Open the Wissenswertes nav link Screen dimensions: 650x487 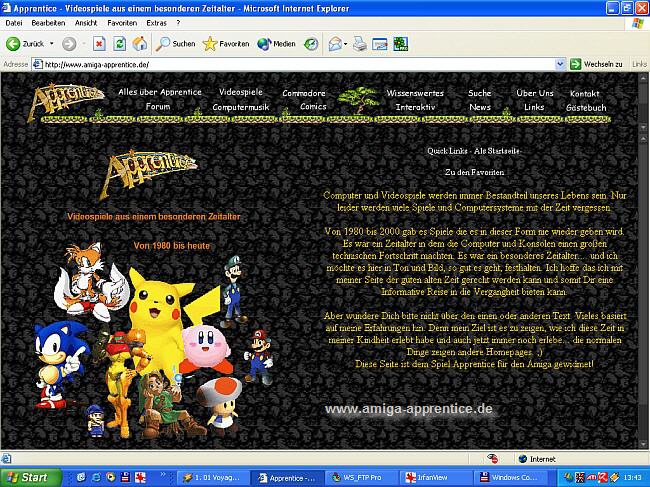point(415,93)
